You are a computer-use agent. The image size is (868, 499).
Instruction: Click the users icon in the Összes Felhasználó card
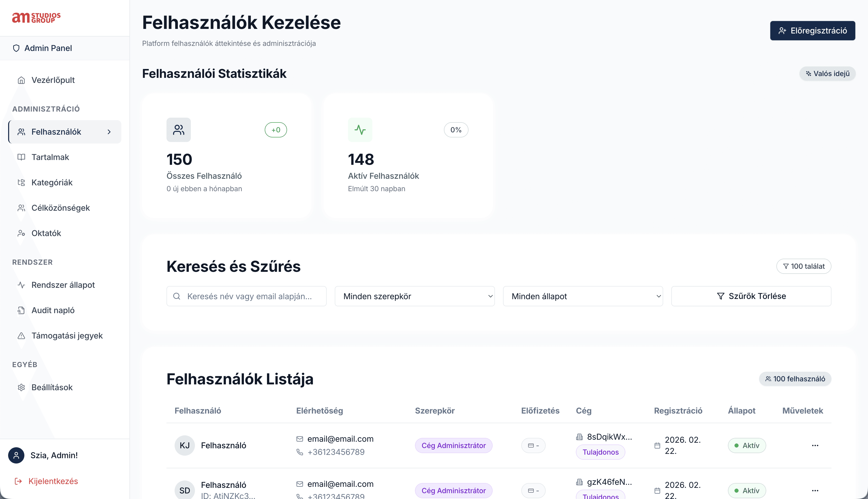coord(178,130)
